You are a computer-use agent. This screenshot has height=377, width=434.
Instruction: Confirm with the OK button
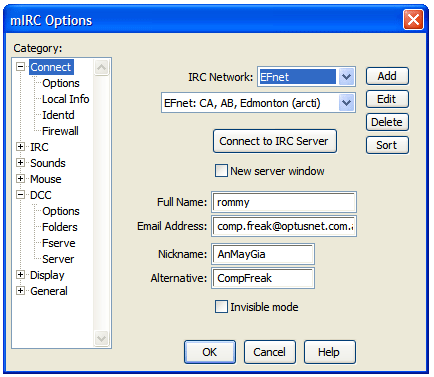point(210,352)
